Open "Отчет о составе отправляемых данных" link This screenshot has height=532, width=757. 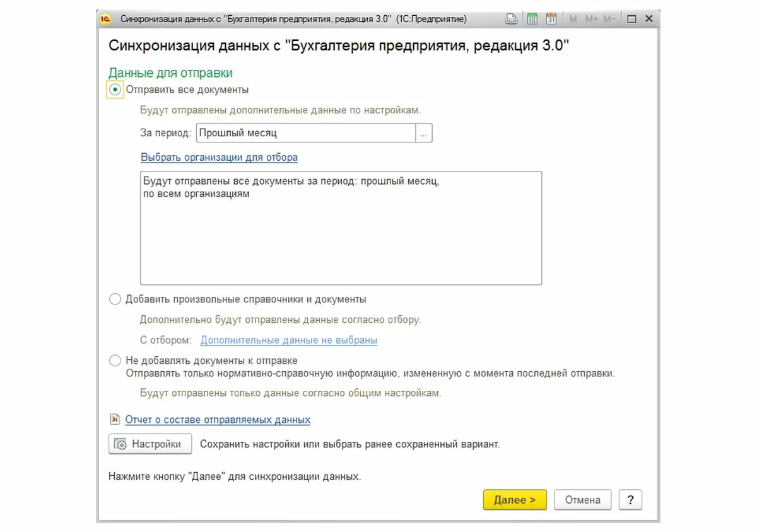point(218,420)
